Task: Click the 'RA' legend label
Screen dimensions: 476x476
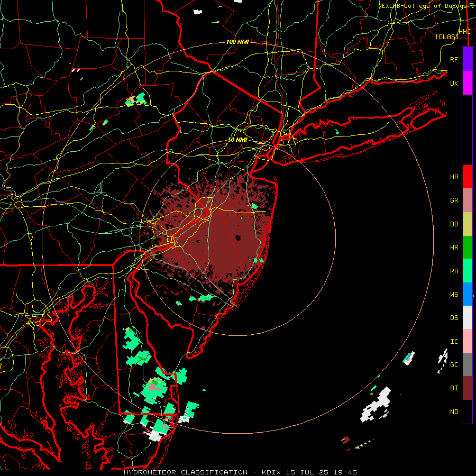Action: pos(454,271)
